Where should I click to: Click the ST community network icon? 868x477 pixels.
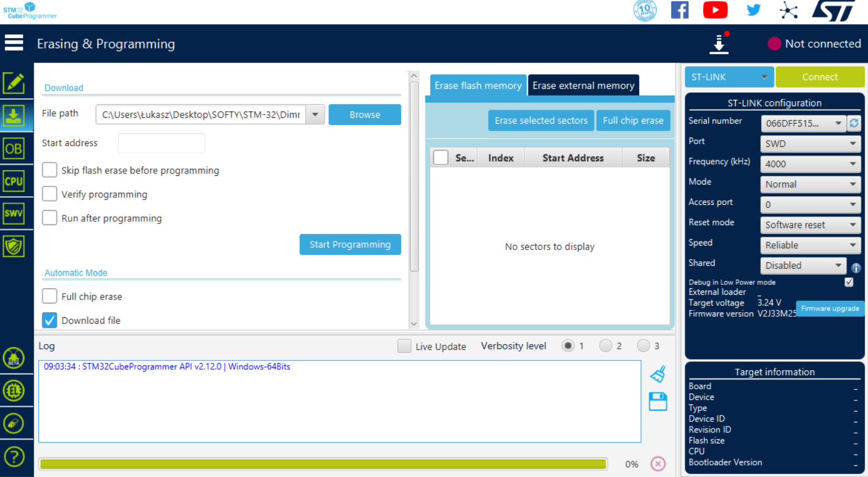point(788,10)
